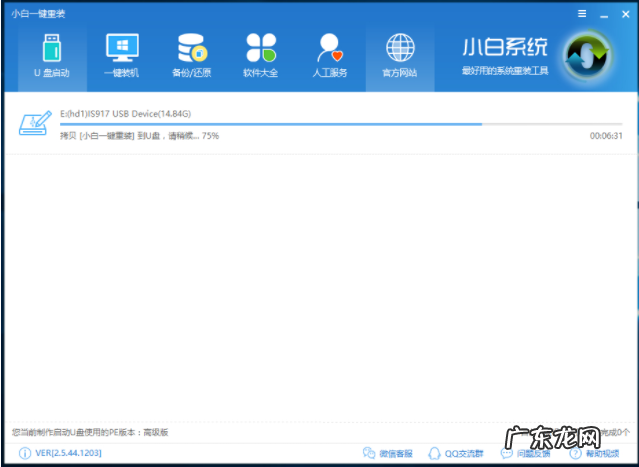Open the U盘启动 tab
Image resolution: width=639 pixels, height=467 pixels.
point(52,57)
